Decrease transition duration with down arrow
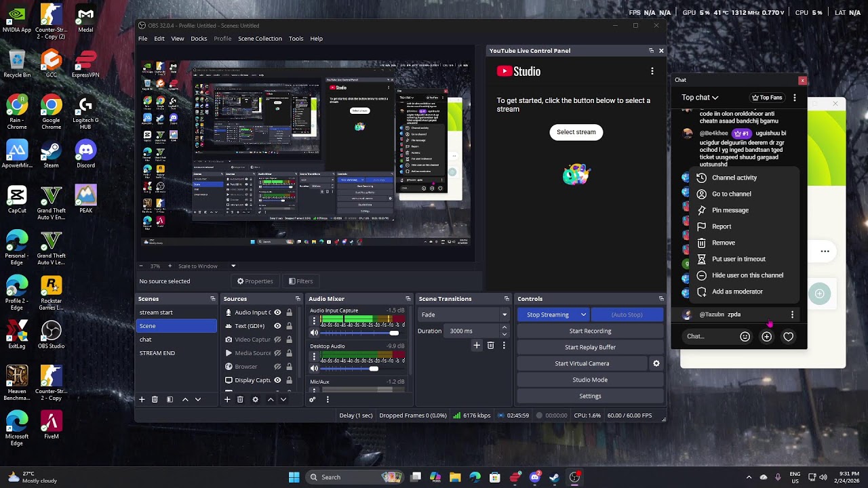This screenshot has height=488, width=868. click(x=504, y=334)
